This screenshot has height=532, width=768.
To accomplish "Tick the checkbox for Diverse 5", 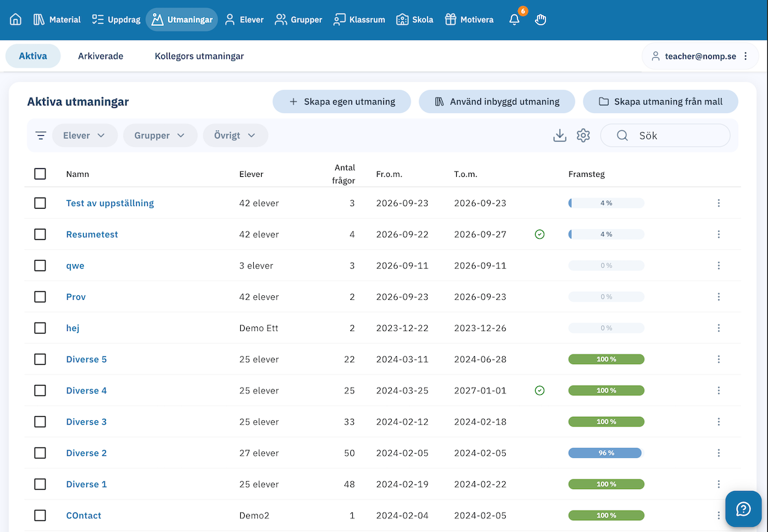I will [x=40, y=359].
